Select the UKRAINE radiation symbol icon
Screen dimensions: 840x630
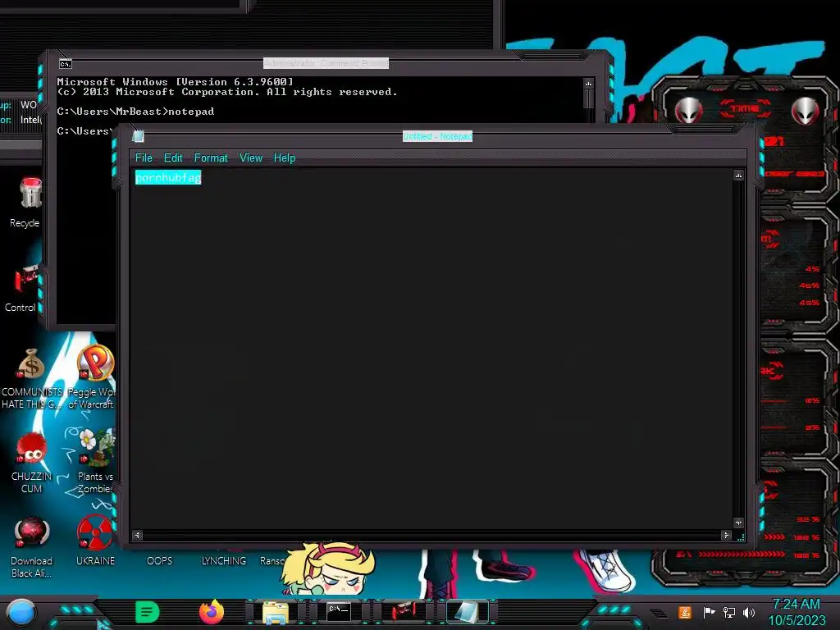95,541
